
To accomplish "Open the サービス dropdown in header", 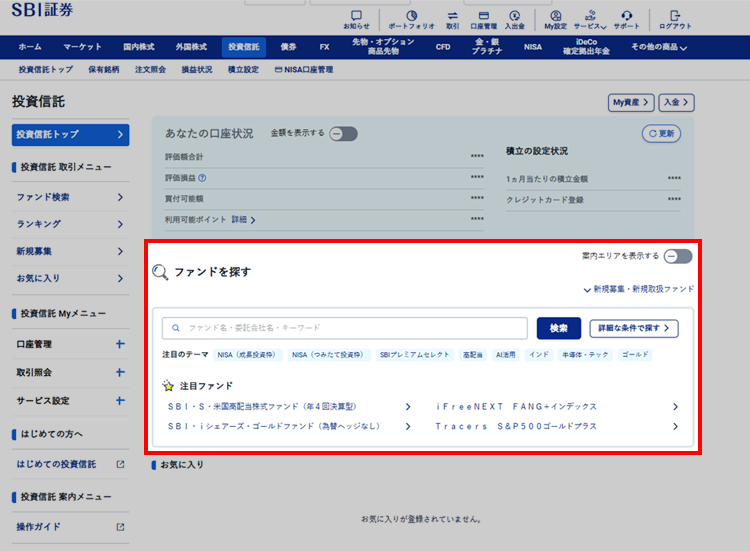I will point(590,20).
